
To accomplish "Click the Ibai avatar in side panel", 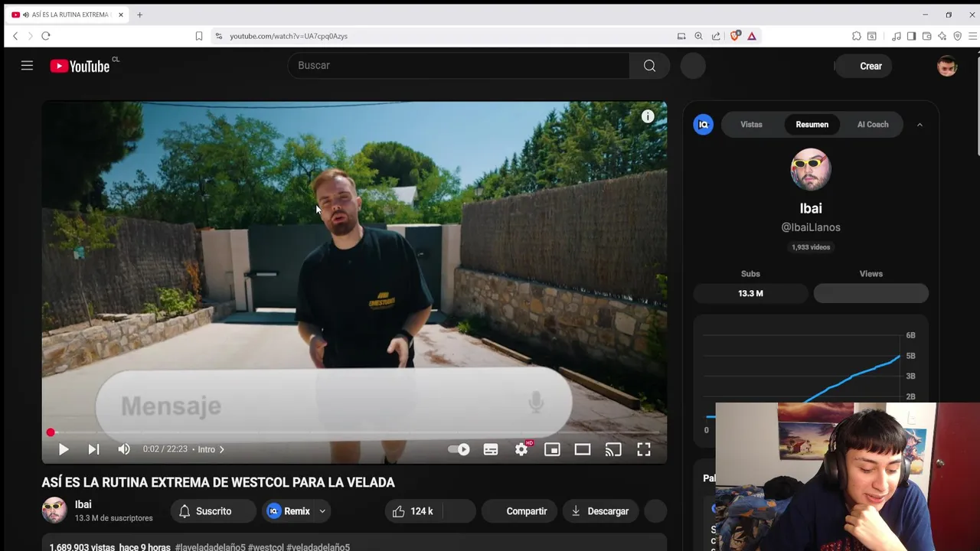I will (x=811, y=170).
